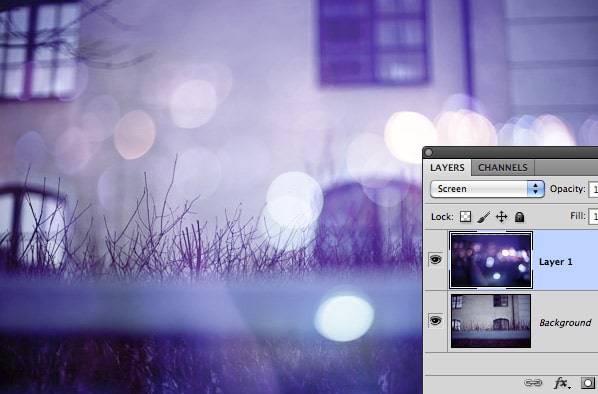The width and height of the screenshot is (598, 394).
Task: Click the link layers chain icon
Action: (x=533, y=383)
